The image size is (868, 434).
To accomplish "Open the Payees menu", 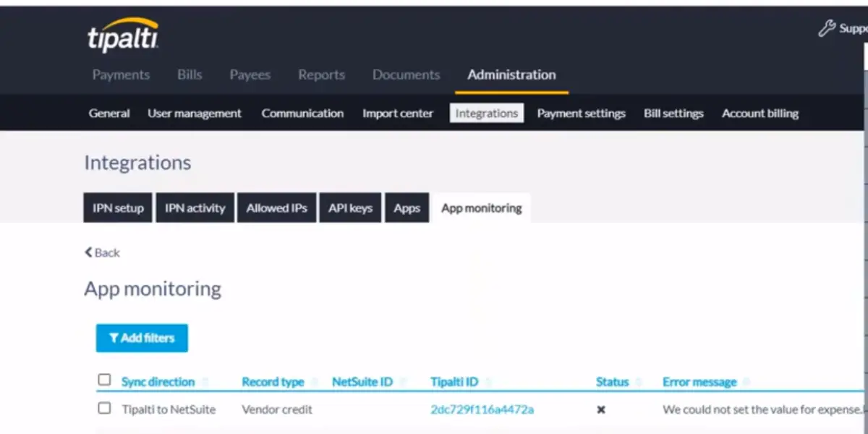I will [250, 75].
